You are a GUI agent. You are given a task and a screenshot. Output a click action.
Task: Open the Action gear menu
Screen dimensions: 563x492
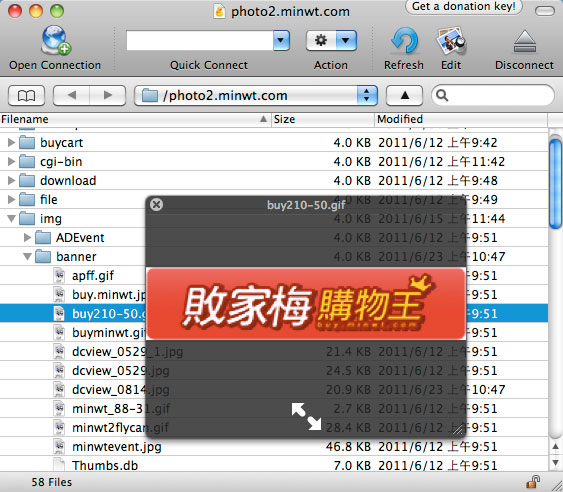[x=331, y=40]
